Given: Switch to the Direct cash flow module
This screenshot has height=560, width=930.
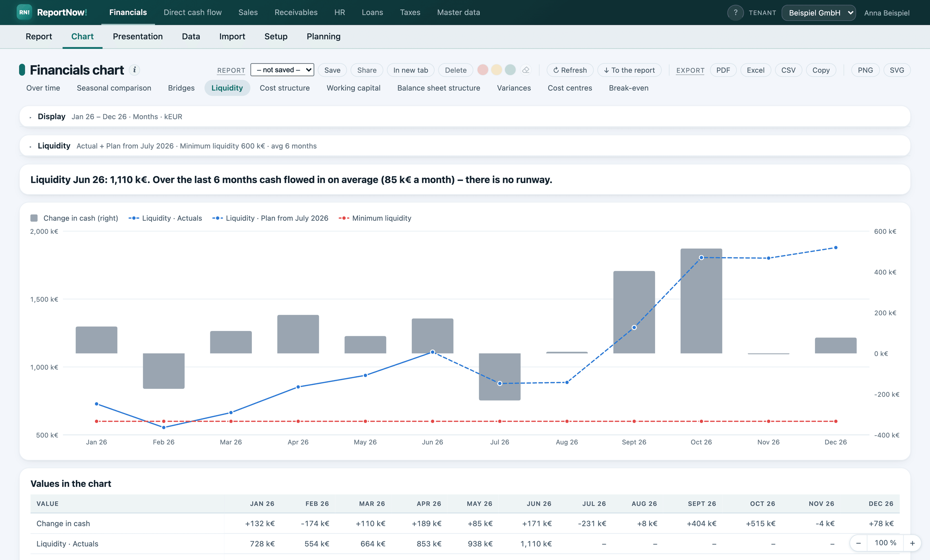Looking at the screenshot, I should point(193,12).
